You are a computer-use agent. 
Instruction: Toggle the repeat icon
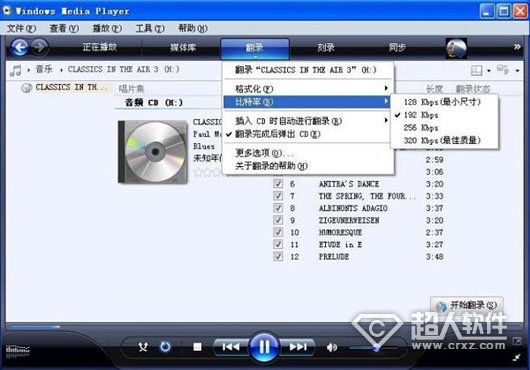click(x=165, y=347)
